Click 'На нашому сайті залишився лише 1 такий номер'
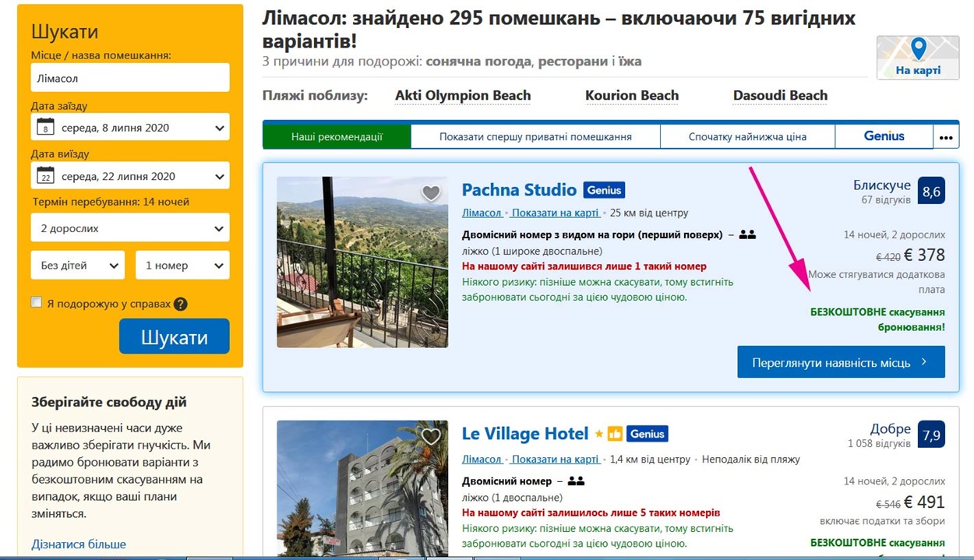This screenshot has width=974, height=560. coord(584,266)
